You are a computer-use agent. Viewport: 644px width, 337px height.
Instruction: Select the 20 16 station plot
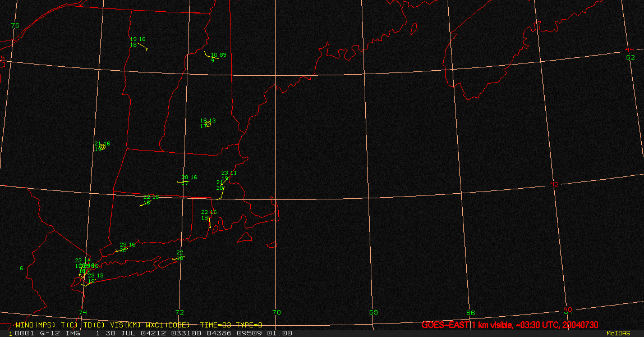[x=187, y=180]
